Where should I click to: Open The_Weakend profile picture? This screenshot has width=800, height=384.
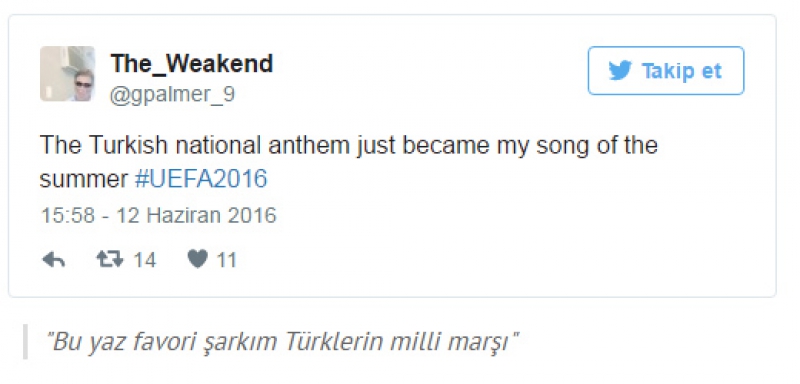click(67, 73)
